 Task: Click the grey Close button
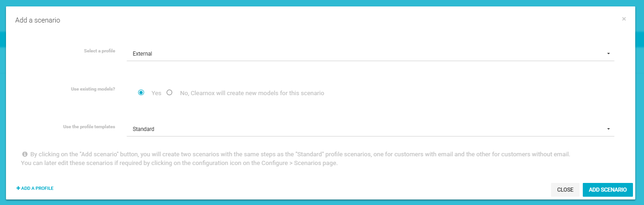pyautogui.click(x=565, y=190)
